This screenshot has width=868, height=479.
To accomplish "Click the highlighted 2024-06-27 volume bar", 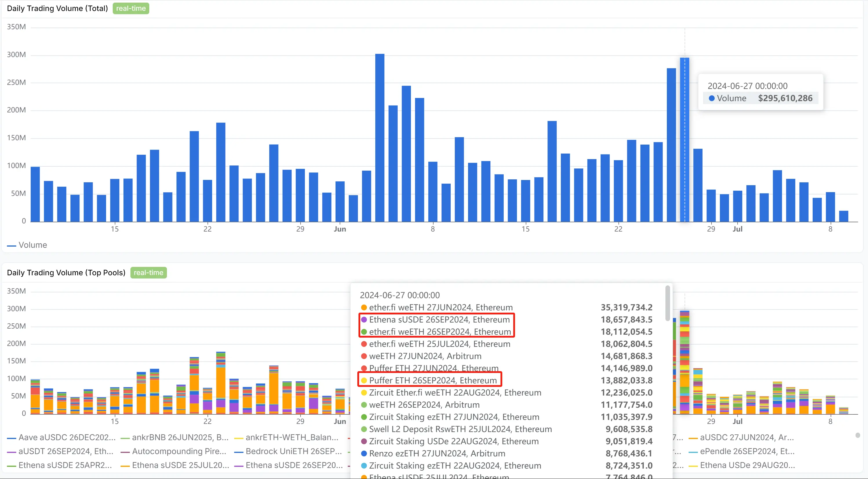I will [684, 140].
